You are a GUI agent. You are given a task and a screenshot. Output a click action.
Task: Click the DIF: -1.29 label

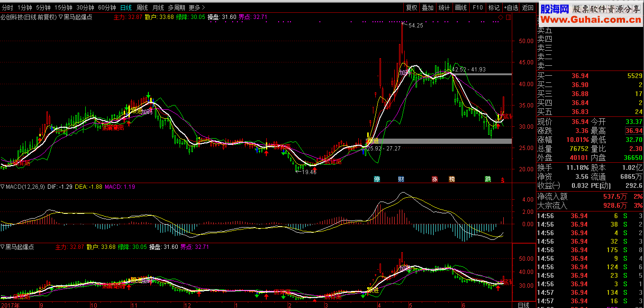(60, 187)
